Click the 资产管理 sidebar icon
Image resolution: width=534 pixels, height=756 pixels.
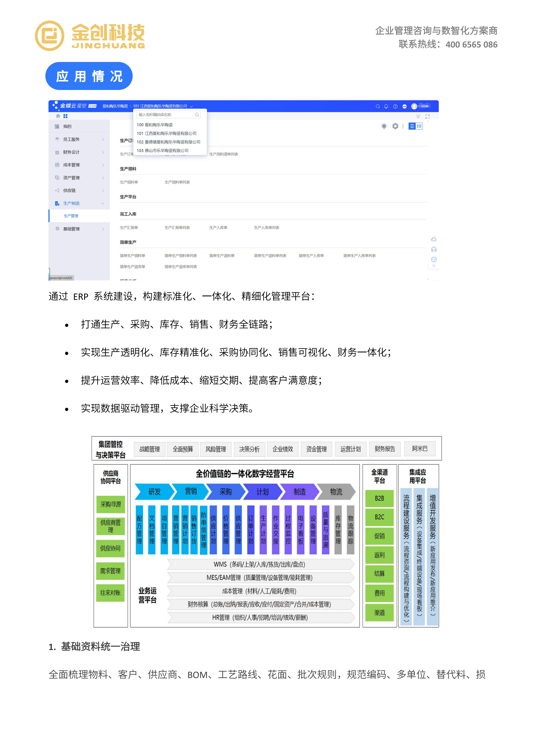tap(57, 178)
